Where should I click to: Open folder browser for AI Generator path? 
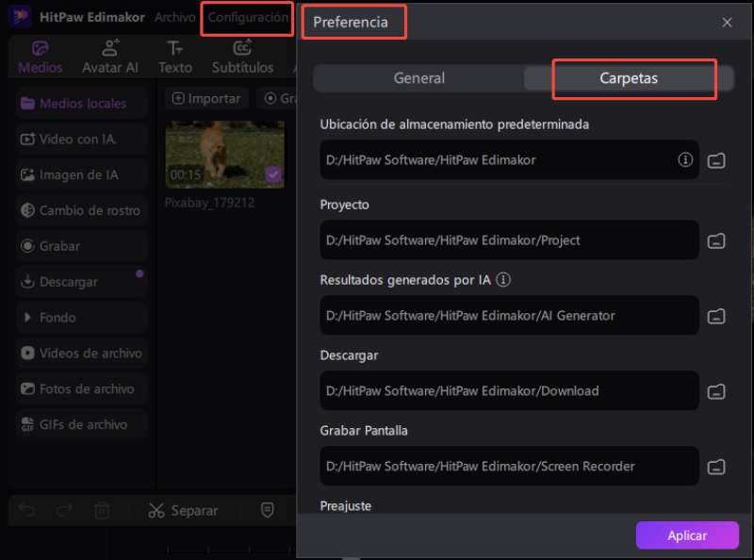click(716, 315)
